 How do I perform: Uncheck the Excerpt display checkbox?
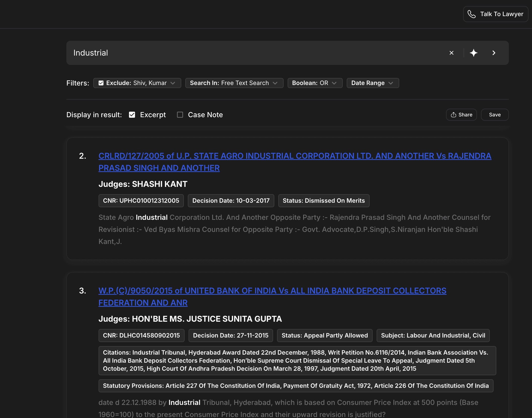[x=132, y=115]
